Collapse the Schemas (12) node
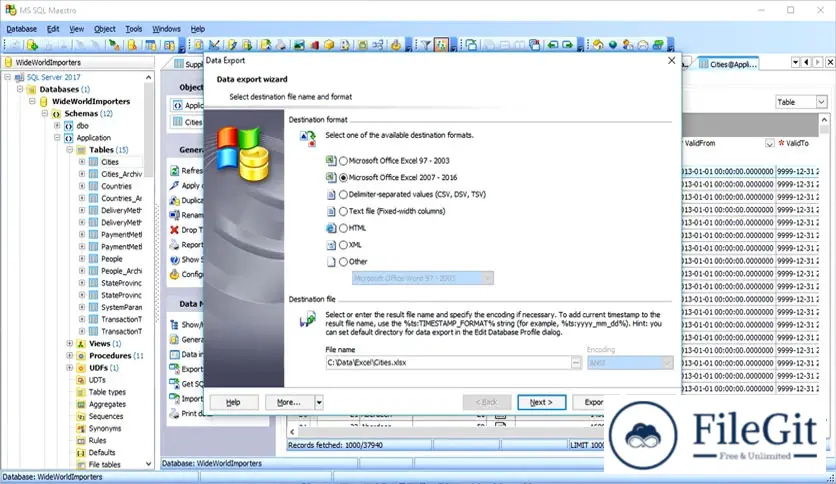Screen dimensions: 836x484 [x=45, y=114]
